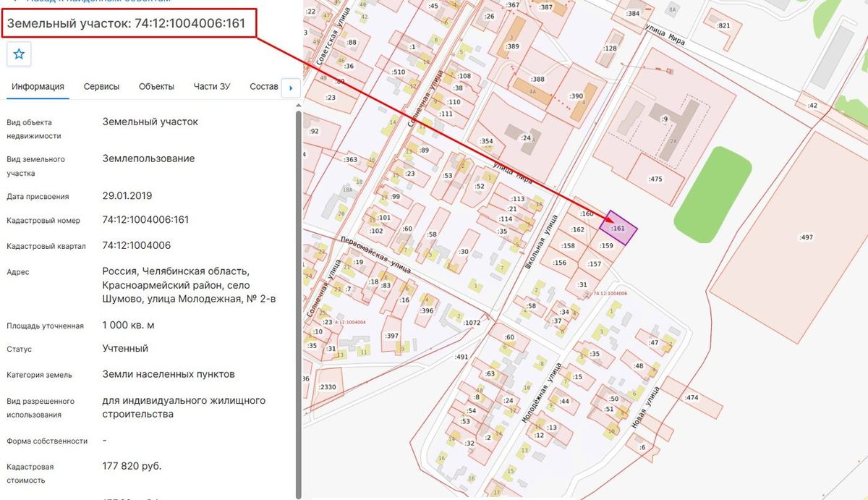Add the parcel to favorites with the star icon

[19, 54]
